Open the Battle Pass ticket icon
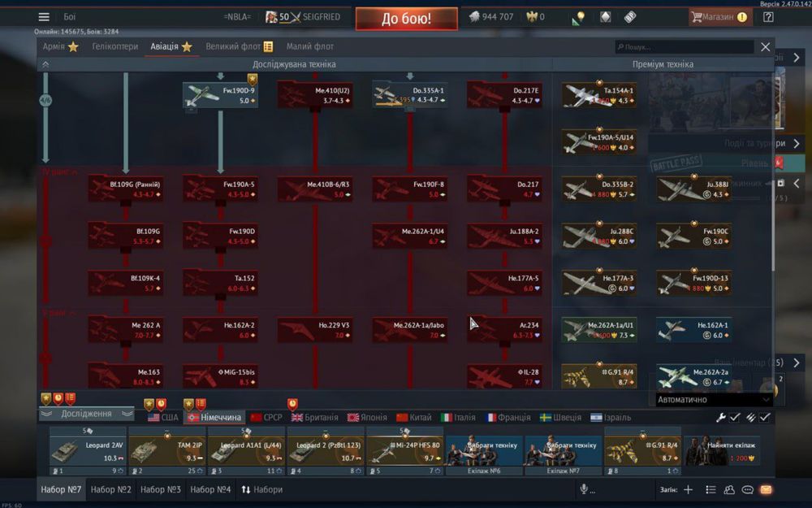Viewport: 812px width, 508px height. pos(630,17)
